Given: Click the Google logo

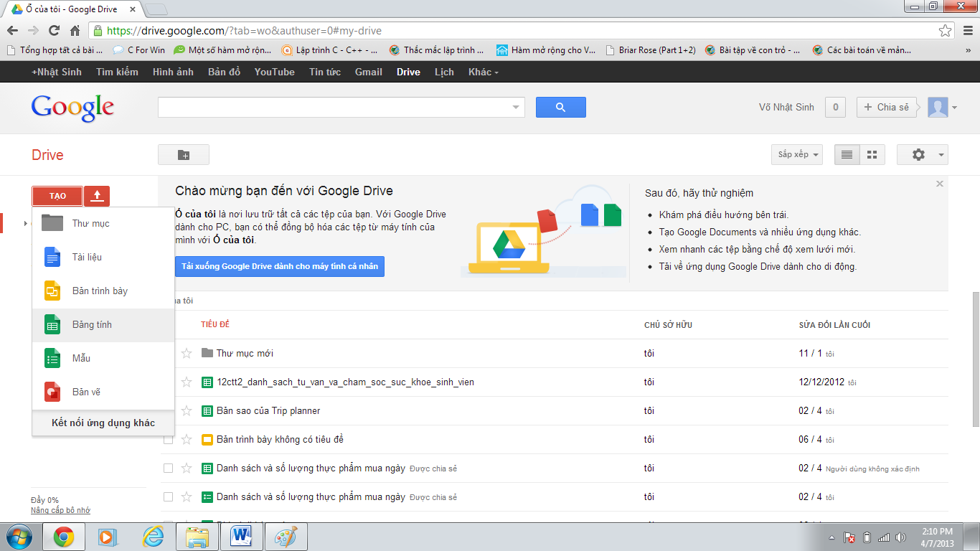Looking at the screenshot, I should point(72,108).
